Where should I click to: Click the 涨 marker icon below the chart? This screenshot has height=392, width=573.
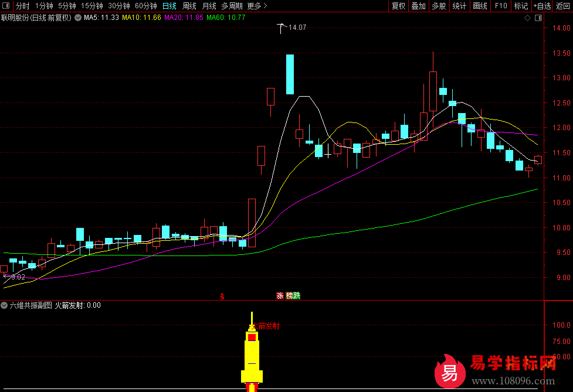pos(280,296)
